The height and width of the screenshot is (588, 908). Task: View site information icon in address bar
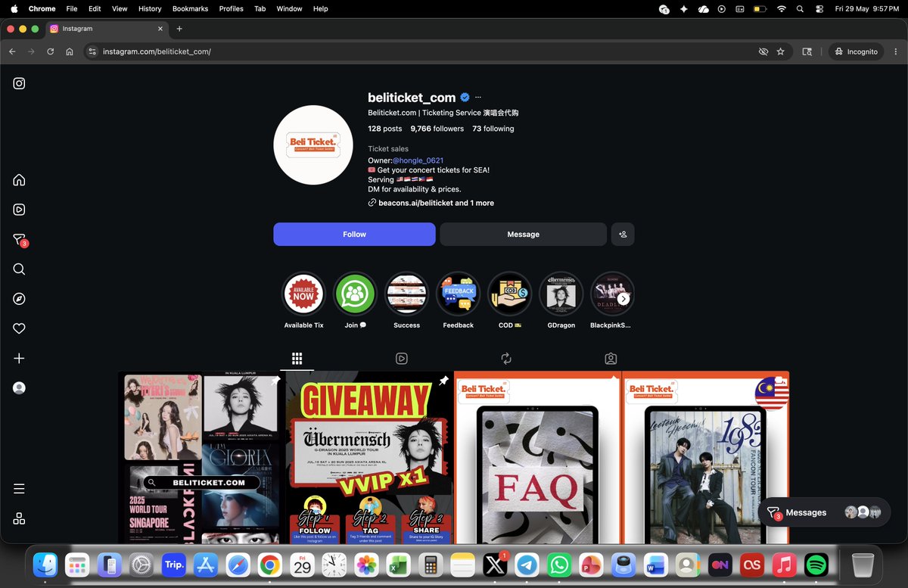point(92,51)
